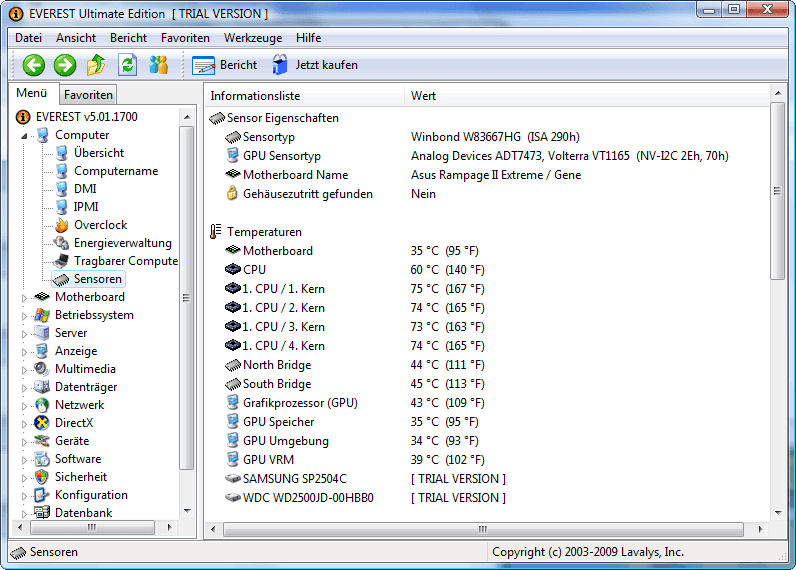Go up one level with the folder arrow icon
796x570 pixels.
(x=96, y=65)
